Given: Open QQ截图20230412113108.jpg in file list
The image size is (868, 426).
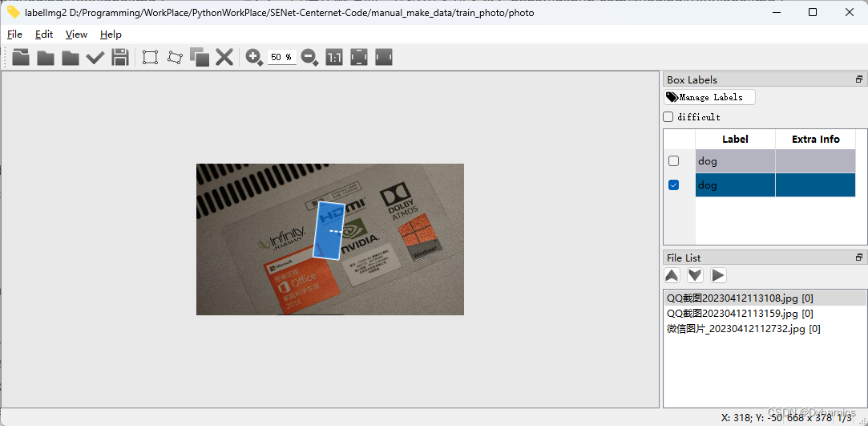Looking at the screenshot, I should 765,298.
